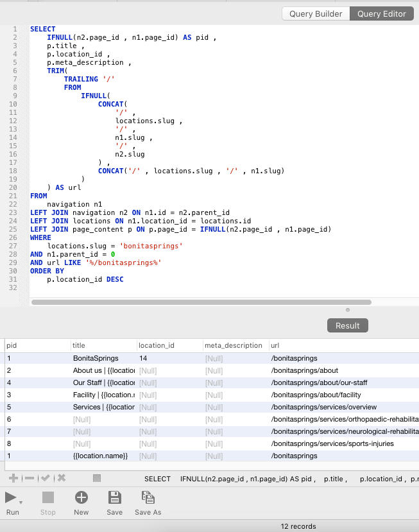
Task: Open the Run options dropdown arrow
Action: [x=21, y=502]
